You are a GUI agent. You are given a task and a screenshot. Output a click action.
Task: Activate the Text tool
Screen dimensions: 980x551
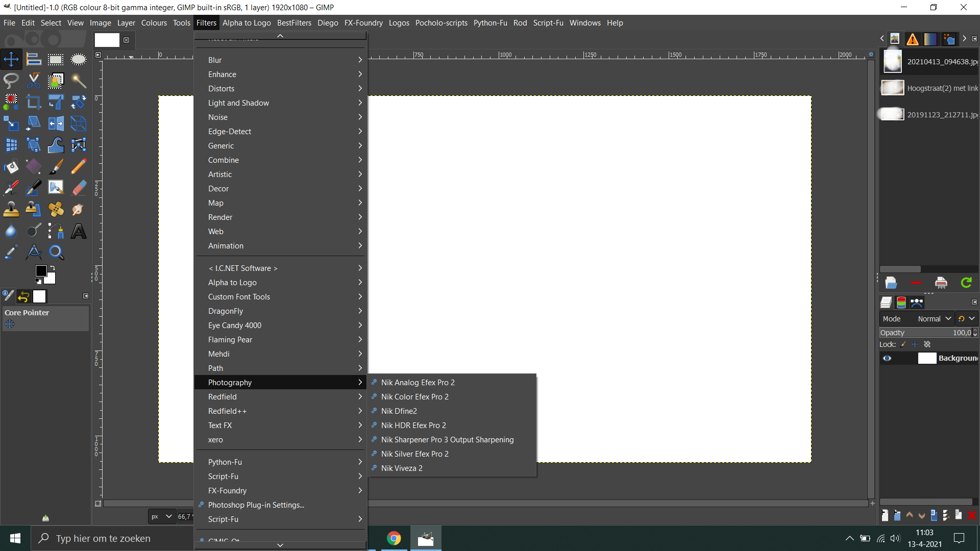[78, 231]
